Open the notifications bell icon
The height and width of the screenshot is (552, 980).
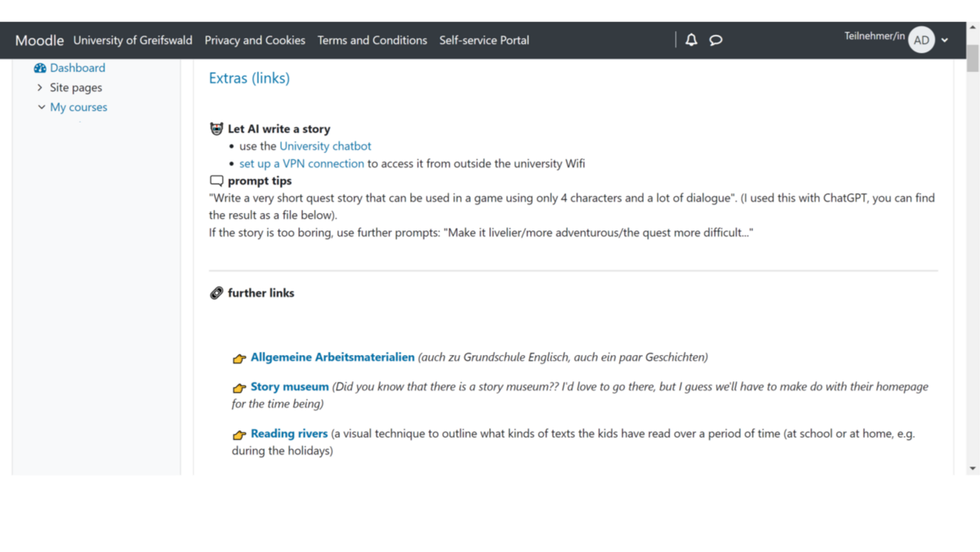691,40
